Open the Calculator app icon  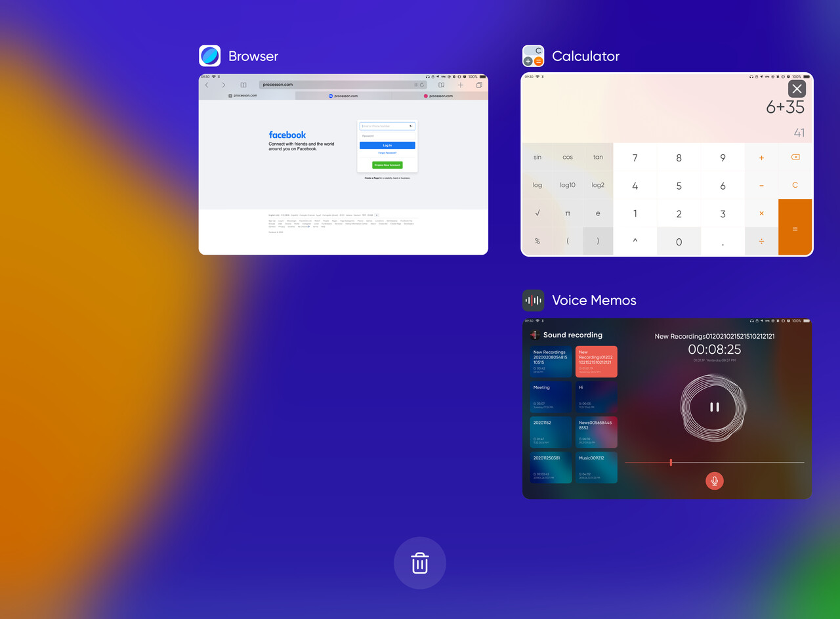534,56
